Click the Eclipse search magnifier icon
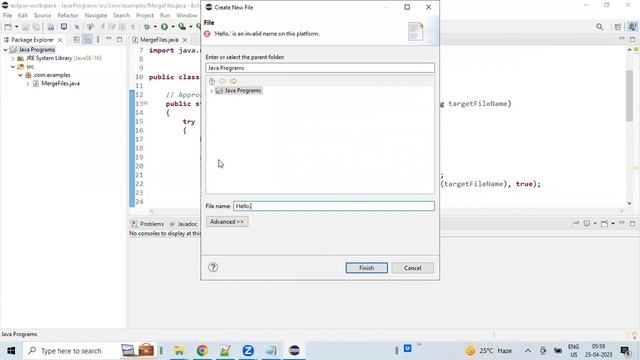The height and width of the screenshot is (360, 640). 600,27
